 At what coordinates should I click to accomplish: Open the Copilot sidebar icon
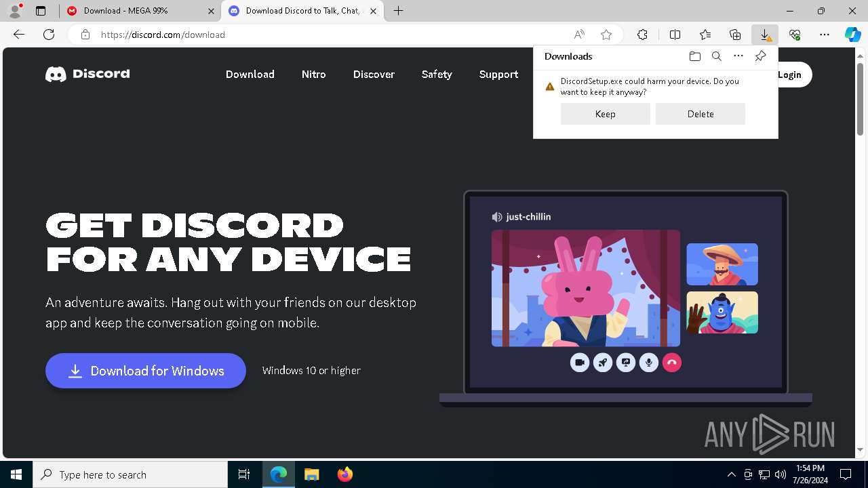(852, 35)
